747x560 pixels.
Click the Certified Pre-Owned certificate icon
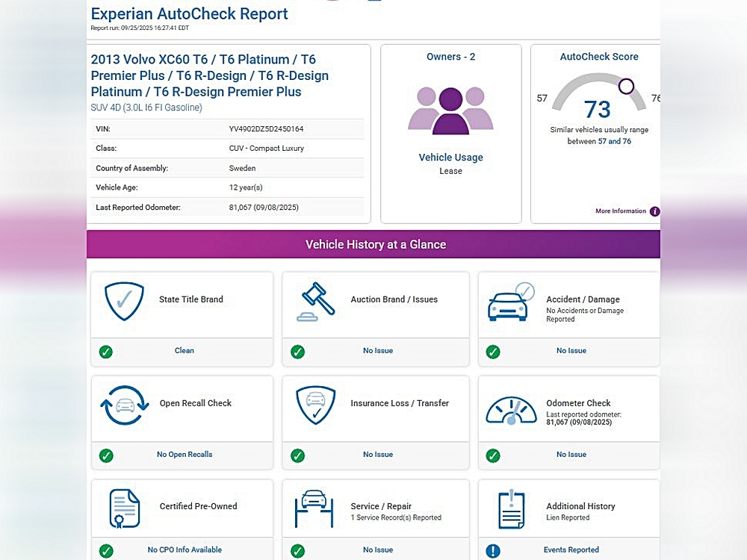click(x=124, y=508)
